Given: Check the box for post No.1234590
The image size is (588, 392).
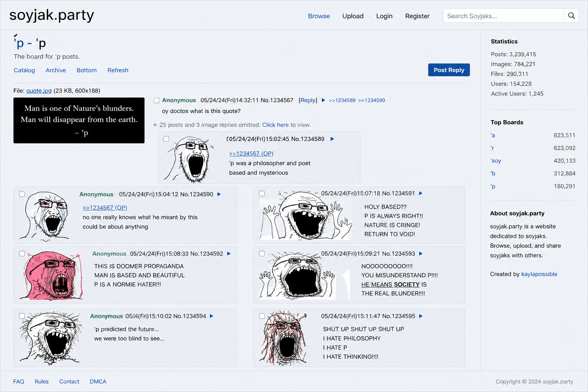Looking at the screenshot, I should [22, 194].
